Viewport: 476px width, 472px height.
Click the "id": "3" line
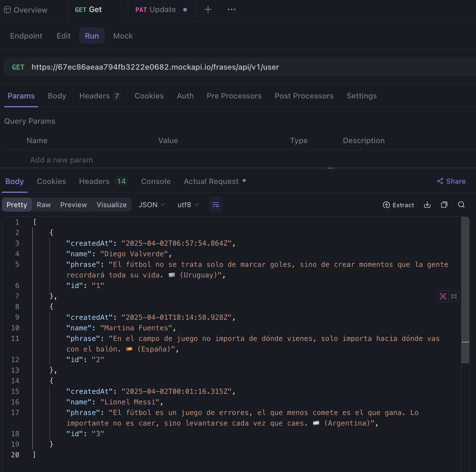tap(85, 434)
